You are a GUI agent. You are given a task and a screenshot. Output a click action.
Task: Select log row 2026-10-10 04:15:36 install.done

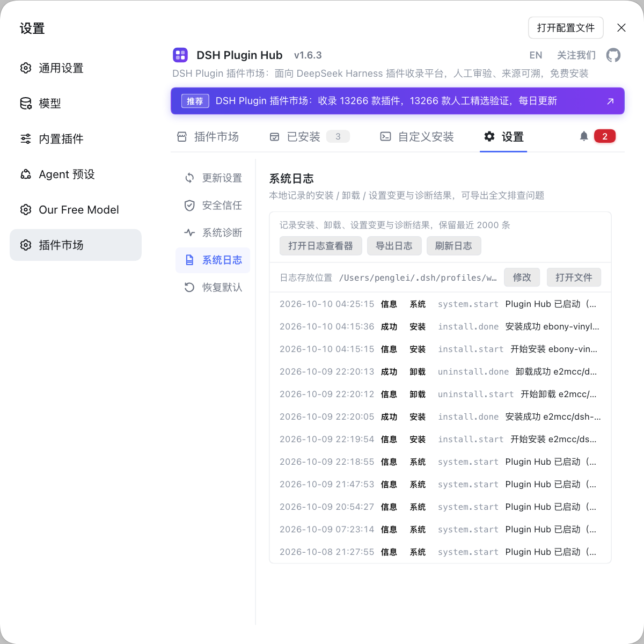click(x=440, y=326)
